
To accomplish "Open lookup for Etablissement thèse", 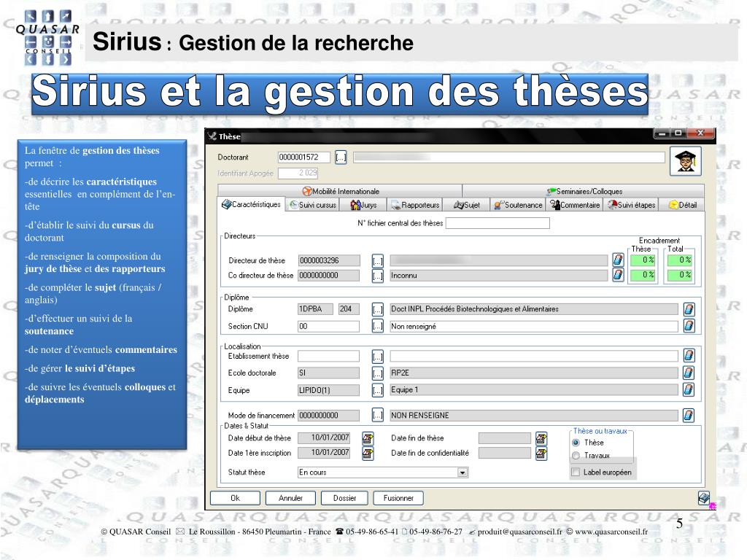I will coord(378,356).
